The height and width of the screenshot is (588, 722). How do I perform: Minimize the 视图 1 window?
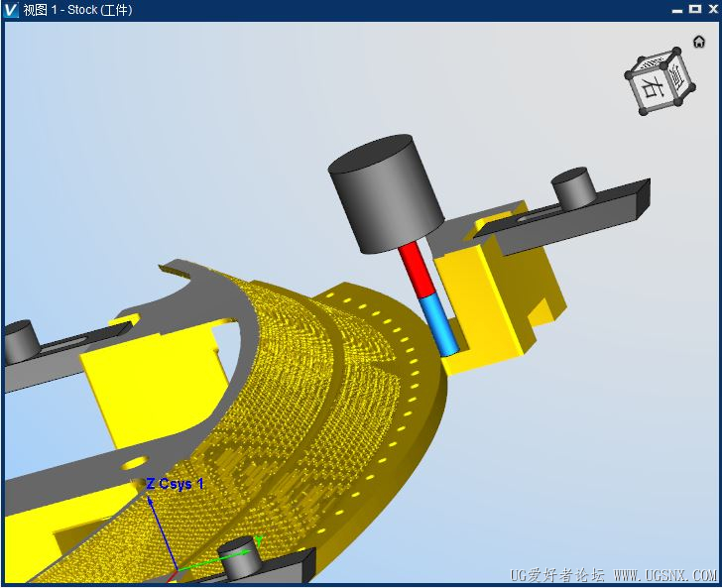click(676, 10)
